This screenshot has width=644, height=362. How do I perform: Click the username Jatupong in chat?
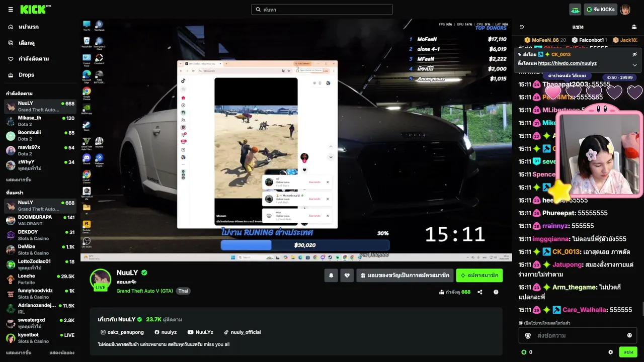pos(567,264)
